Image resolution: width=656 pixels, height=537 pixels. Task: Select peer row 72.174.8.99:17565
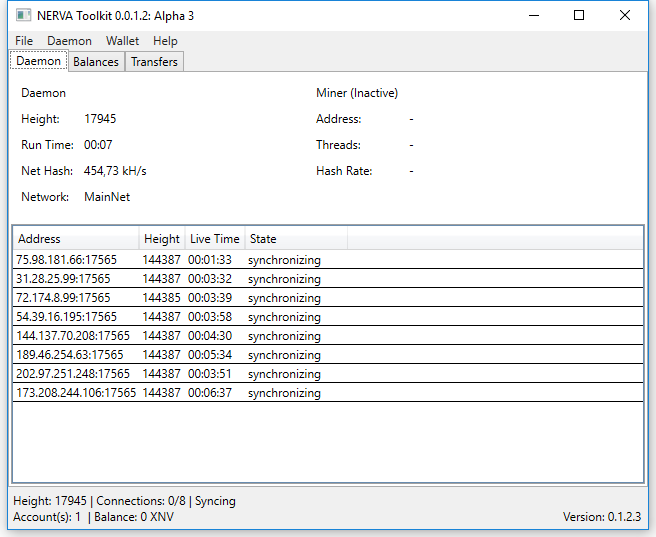pos(328,298)
